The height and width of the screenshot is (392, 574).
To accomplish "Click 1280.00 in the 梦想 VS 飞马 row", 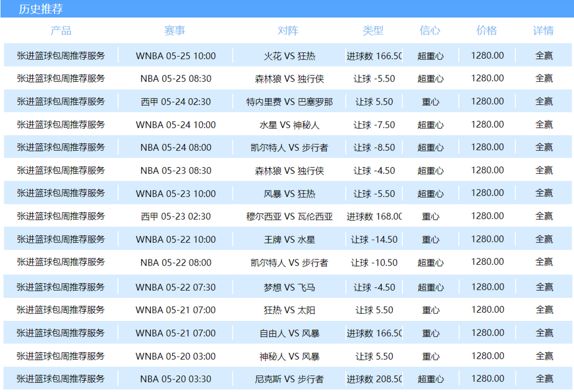I will click(488, 287).
